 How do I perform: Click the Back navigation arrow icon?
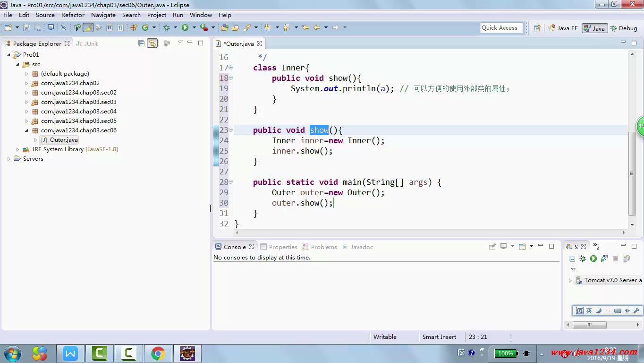317,27
